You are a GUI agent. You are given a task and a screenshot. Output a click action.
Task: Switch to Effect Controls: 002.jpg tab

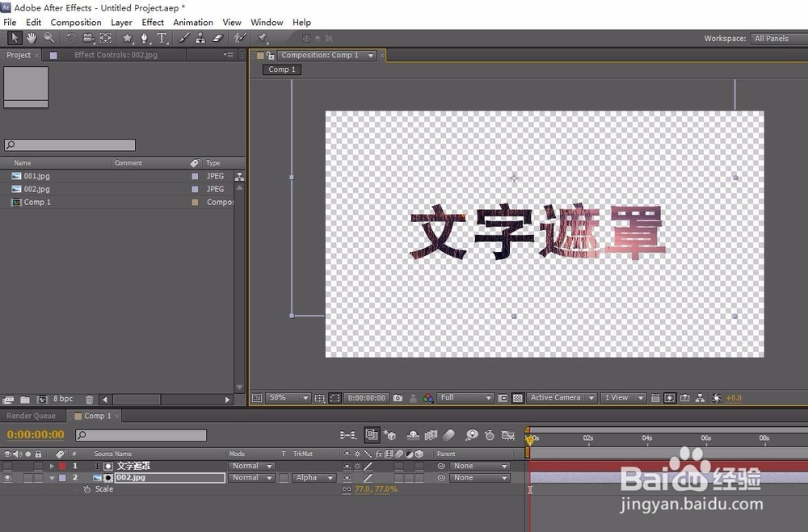click(116, 55)
